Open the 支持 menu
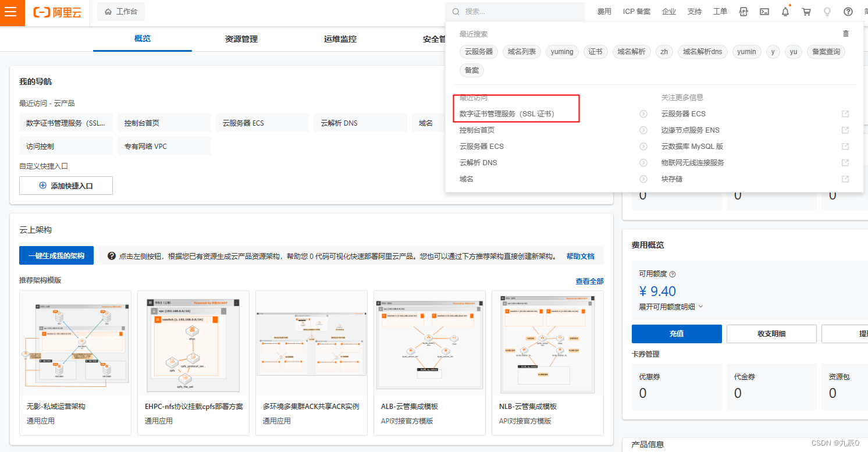Image resolution: width=868 pixels, height=452 pixels. click(695, 12)
